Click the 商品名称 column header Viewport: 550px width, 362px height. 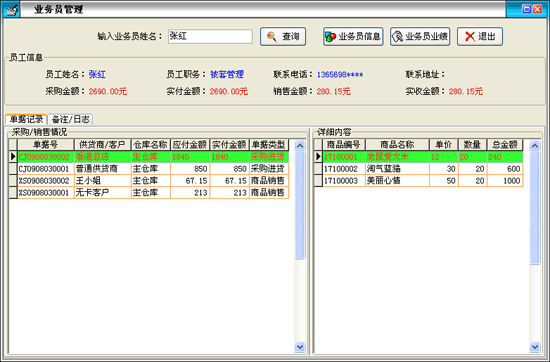pos(397,145)
